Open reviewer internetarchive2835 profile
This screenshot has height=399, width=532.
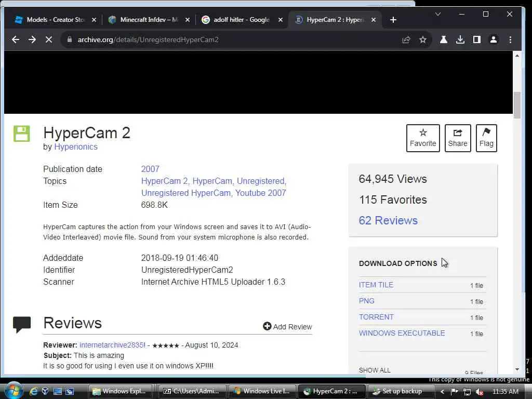pyautogui.click(x=112, y=345)
